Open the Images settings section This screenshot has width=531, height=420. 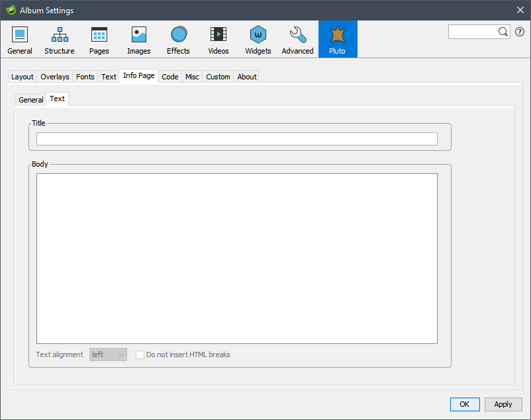coord(139,39)
